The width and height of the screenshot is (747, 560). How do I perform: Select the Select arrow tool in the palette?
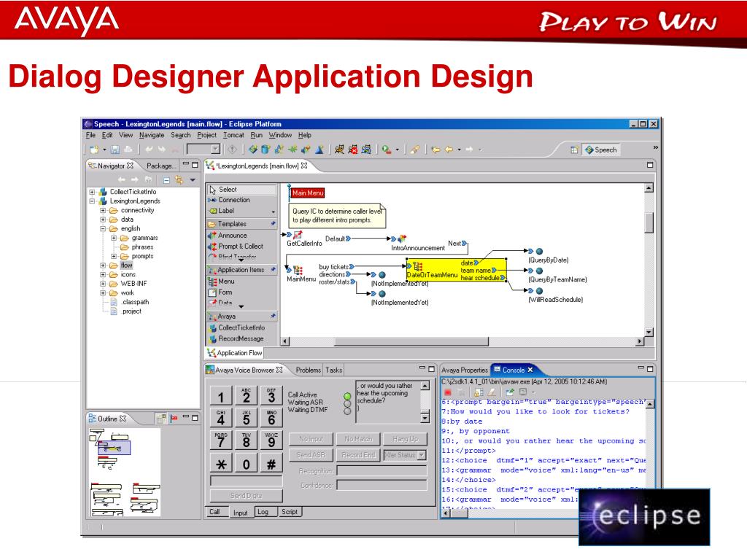(x=241, y=190)
